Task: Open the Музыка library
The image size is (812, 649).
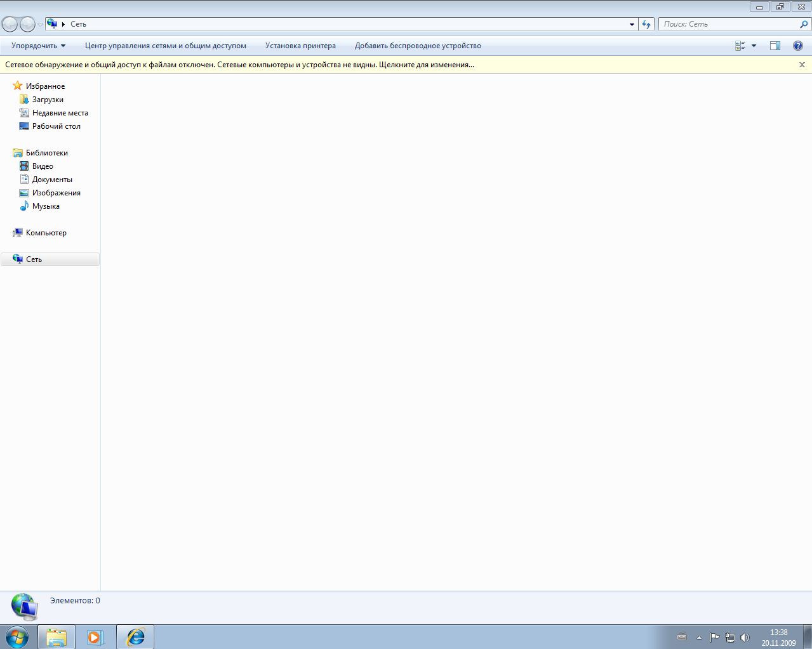Action: (46, 206)
